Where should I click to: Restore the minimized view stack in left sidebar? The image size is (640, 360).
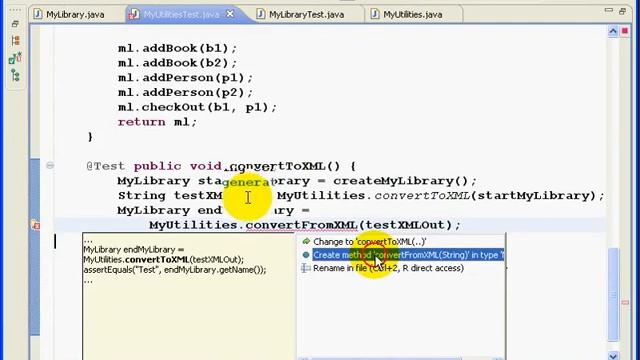click(x=15, y=24)
